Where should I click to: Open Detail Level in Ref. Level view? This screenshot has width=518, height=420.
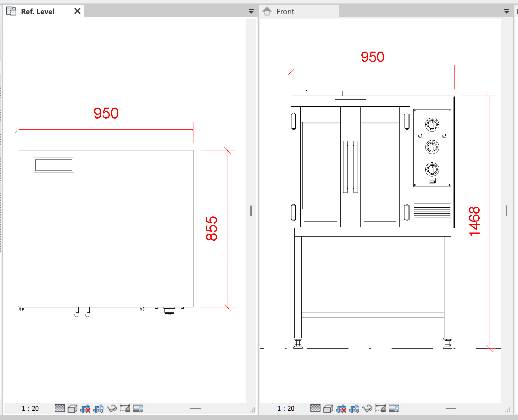tap(60, 408)
